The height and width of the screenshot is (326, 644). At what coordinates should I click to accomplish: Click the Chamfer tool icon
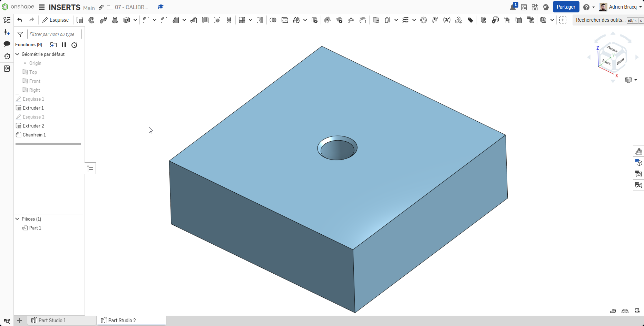pos(164,20)
